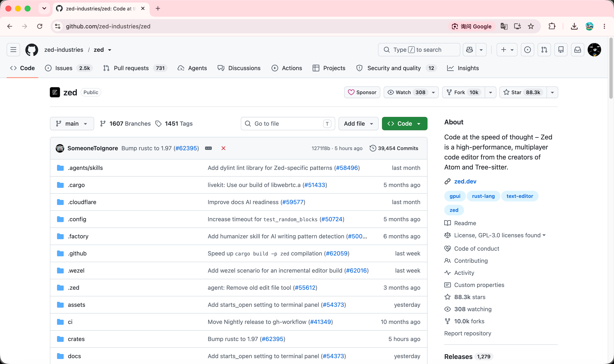This screenshot has height=364, width=614.
Task: Expand commit message ellipsis button
Action: [208, 148]
